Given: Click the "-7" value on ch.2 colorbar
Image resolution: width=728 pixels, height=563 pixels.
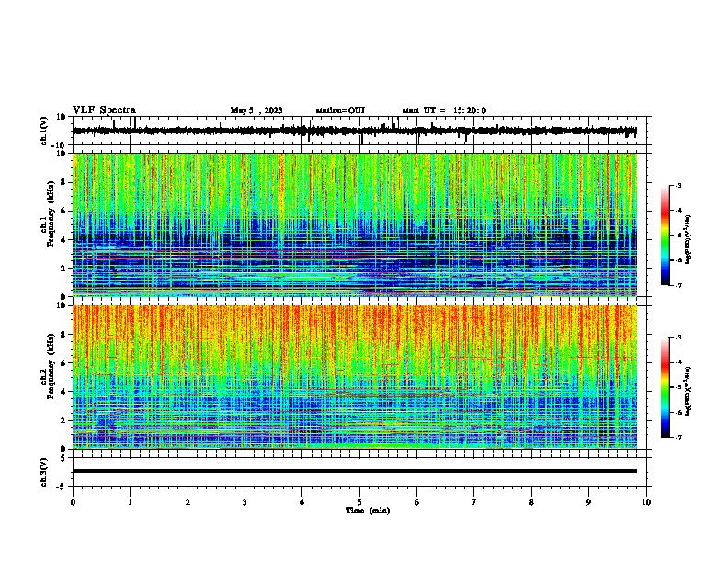Looking at the screenshot, I should point(678,437).
